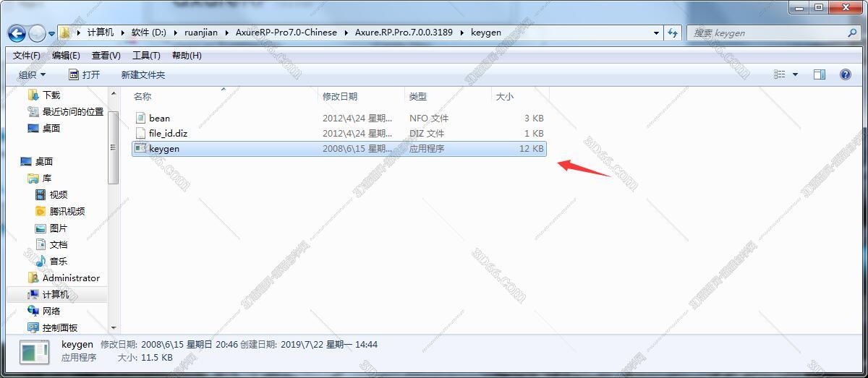Open the 文件(F) menu
Viewport: 868px width, 378px height.
27,56
